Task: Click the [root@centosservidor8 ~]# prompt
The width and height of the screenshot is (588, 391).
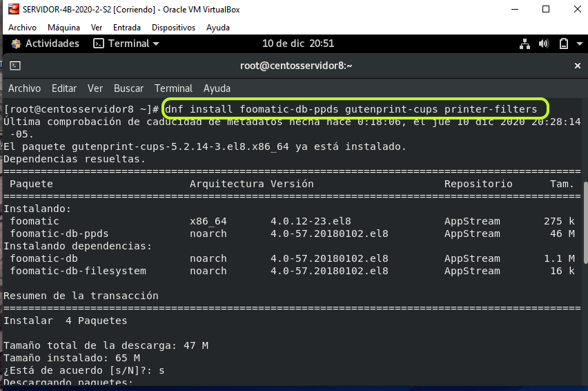Action: [81, 109]
